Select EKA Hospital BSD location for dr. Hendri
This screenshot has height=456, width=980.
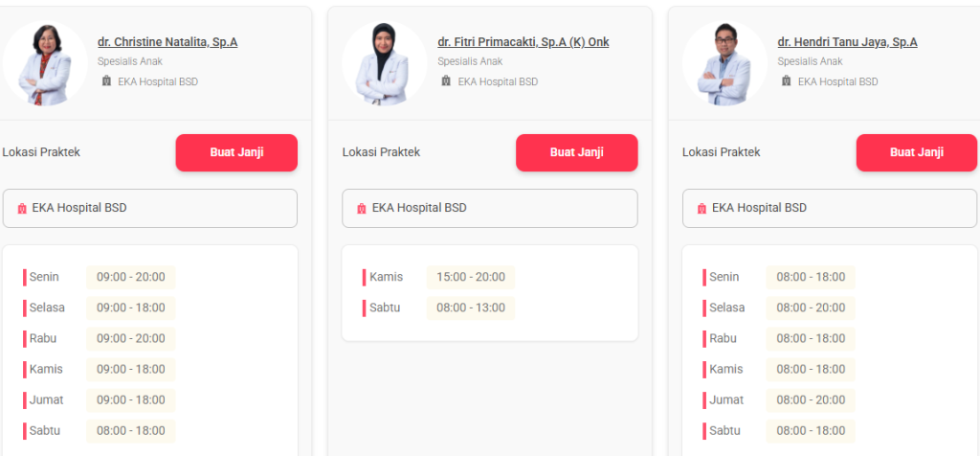click(x=830, y=208)
